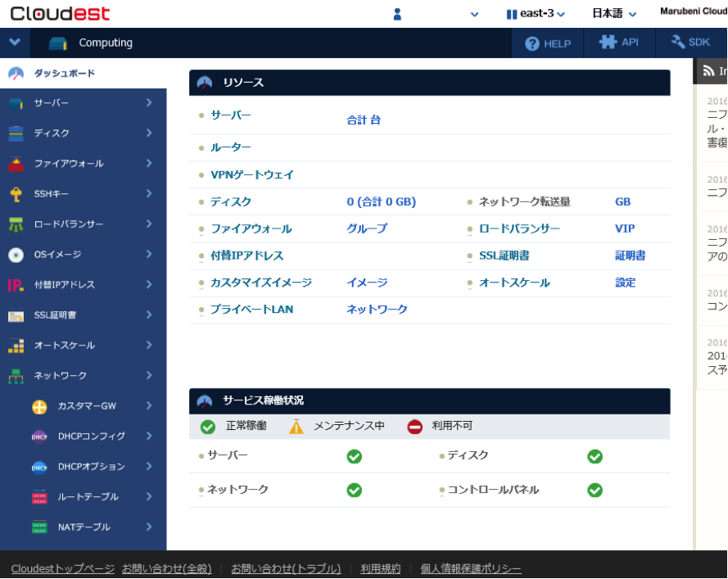
Task: Open the east-3 region dropdown
Action: (536, 13)
